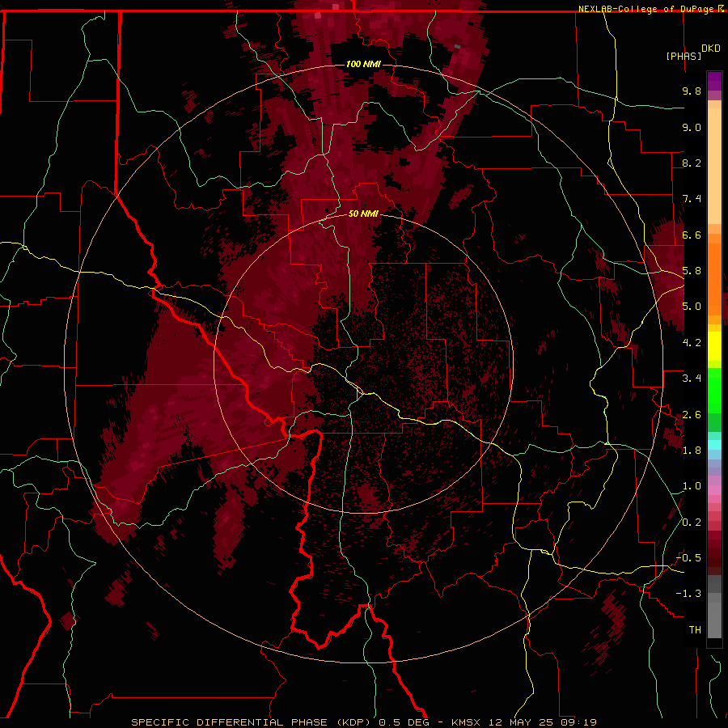Click the [PHAS] legend header
The image size is (728, 728).
(x=684, y=56)
